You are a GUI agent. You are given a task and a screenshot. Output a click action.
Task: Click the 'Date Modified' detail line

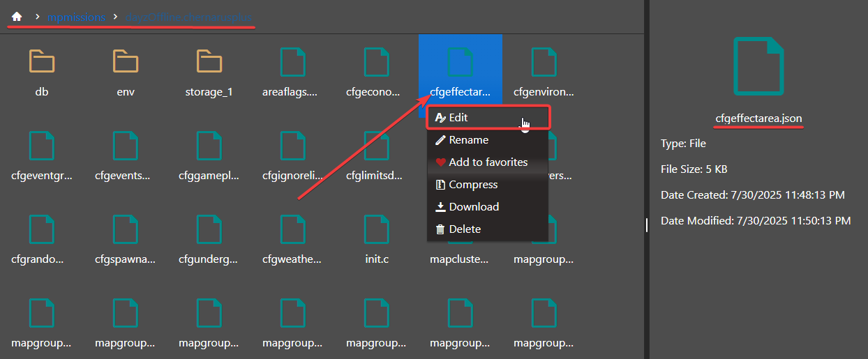756,221
